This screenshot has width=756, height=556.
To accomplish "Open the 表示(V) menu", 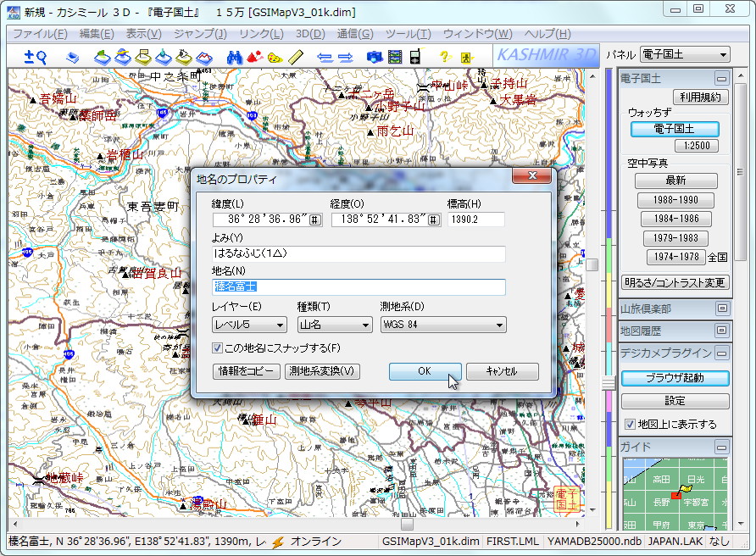I will 144,34.
